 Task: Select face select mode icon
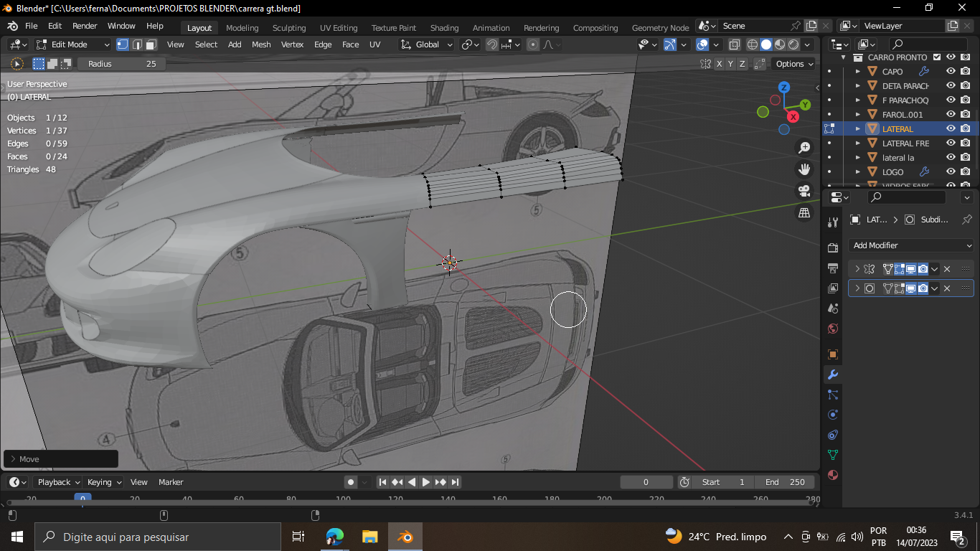151,44
